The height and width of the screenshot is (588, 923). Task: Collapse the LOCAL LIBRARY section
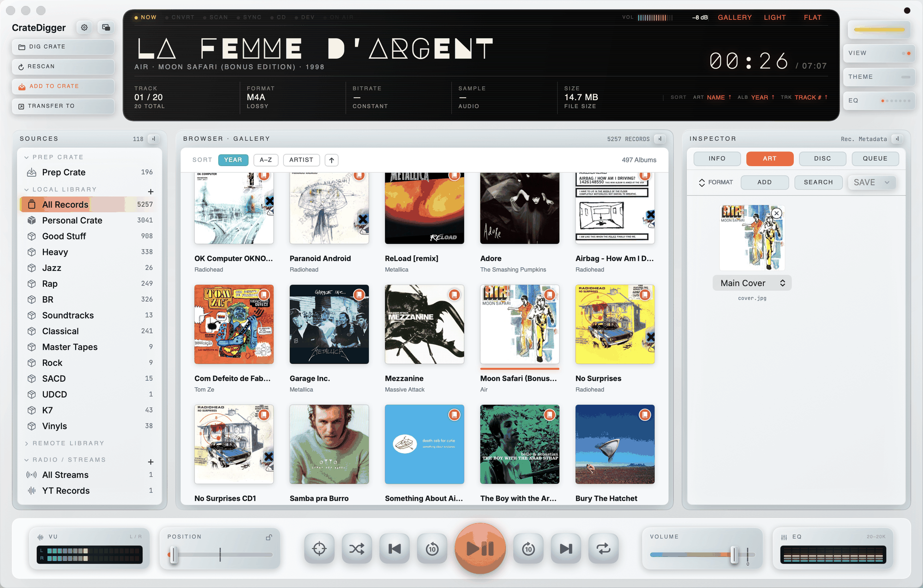point(26,190)
